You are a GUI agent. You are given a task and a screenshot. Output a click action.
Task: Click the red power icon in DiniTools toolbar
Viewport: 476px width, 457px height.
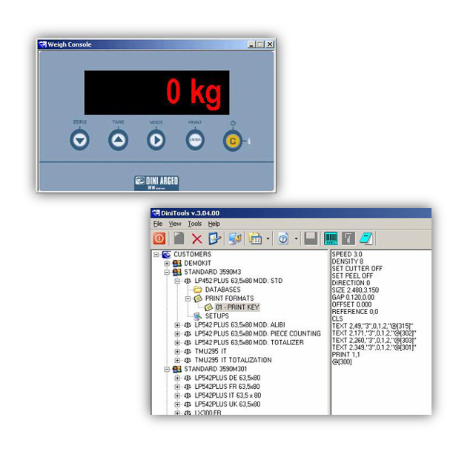pos(159,238)
